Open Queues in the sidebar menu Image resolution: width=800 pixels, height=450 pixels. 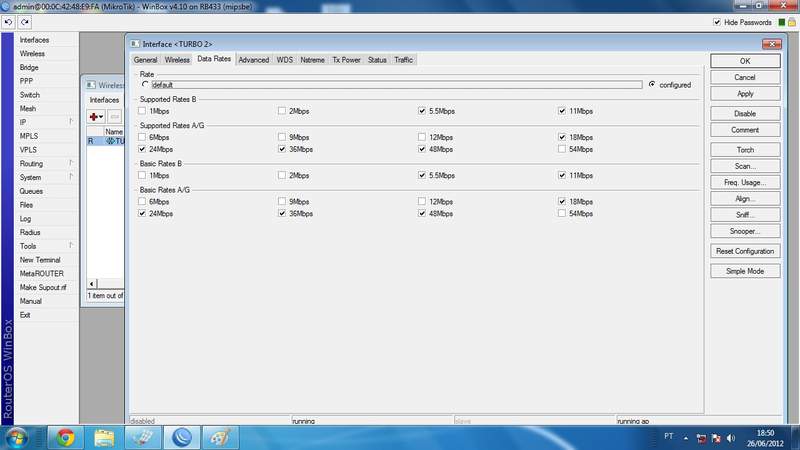pos(31,191)
